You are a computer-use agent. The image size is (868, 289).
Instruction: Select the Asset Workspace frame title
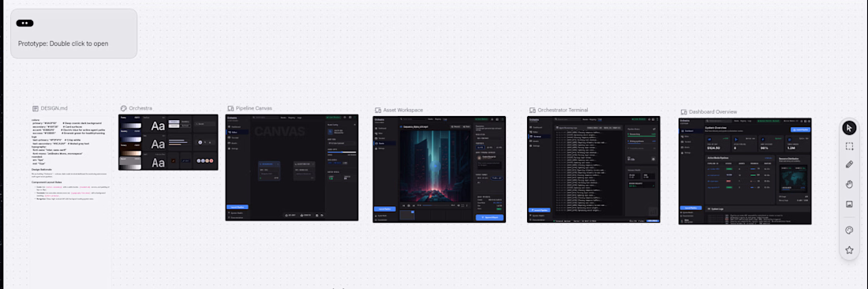pos(403,111)
